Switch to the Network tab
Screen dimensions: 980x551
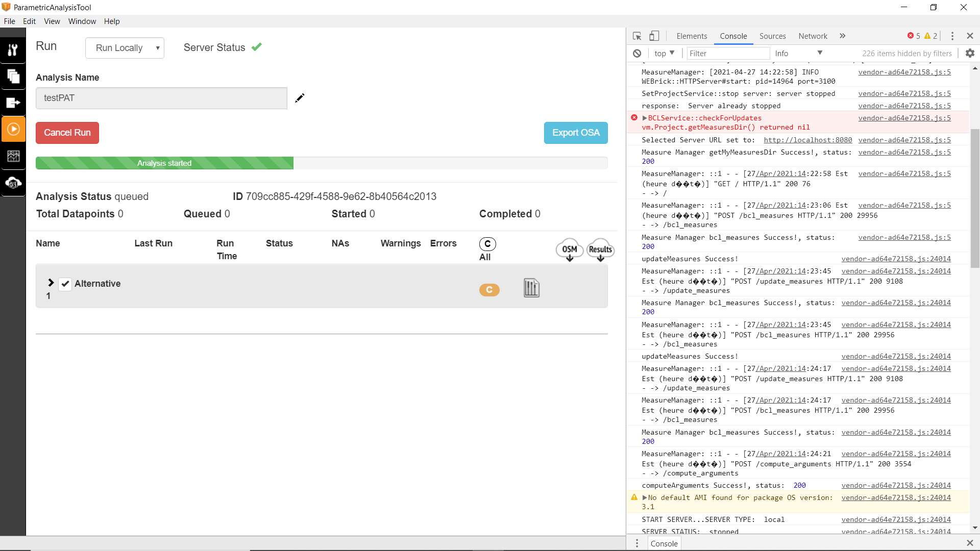(x=813, y=36)
